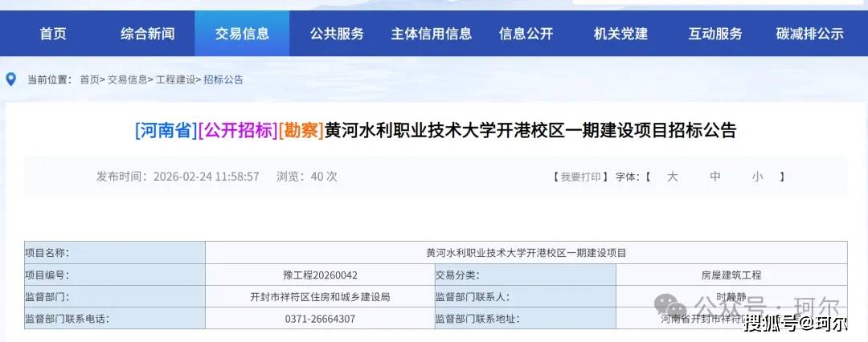Click the 交易信息 breadcrumb link

(x=128, y=79)
